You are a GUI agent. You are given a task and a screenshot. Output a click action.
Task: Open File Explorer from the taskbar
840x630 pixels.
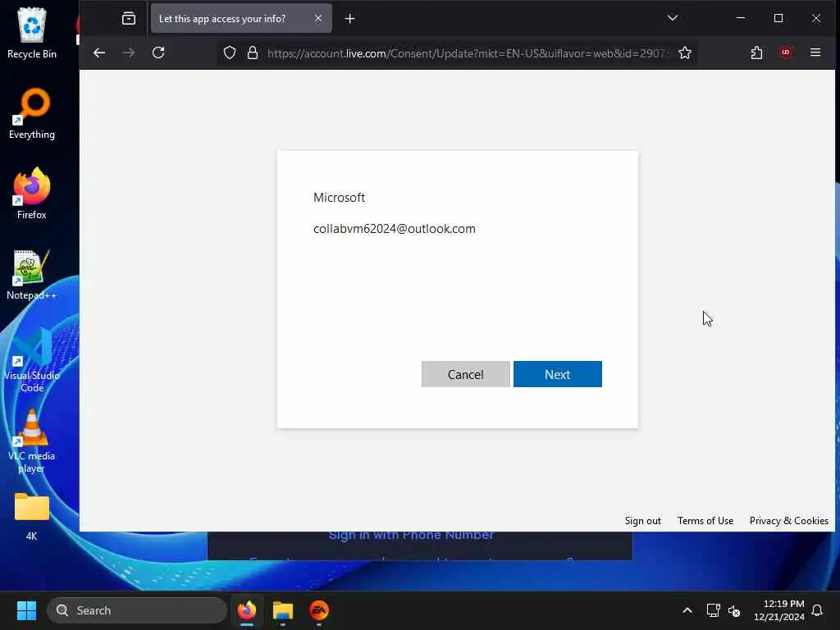pos(283,610)
